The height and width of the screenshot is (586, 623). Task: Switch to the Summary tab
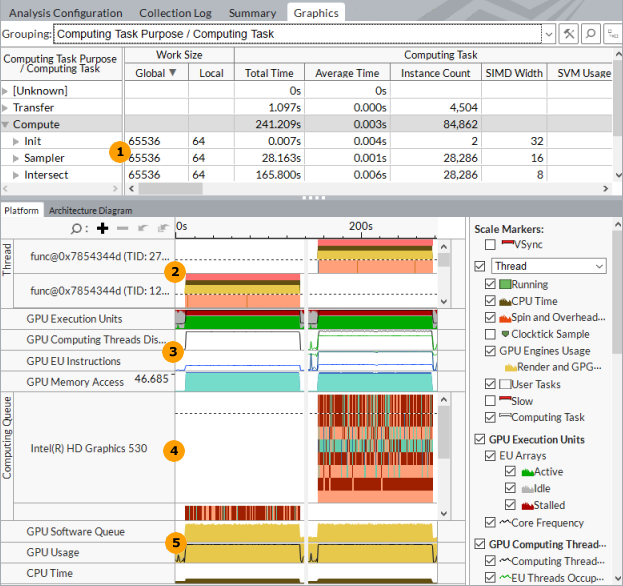(252, 13)
